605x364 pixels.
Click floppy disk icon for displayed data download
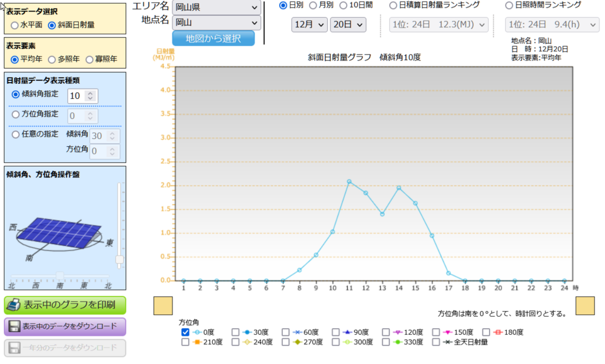point(14,326)
